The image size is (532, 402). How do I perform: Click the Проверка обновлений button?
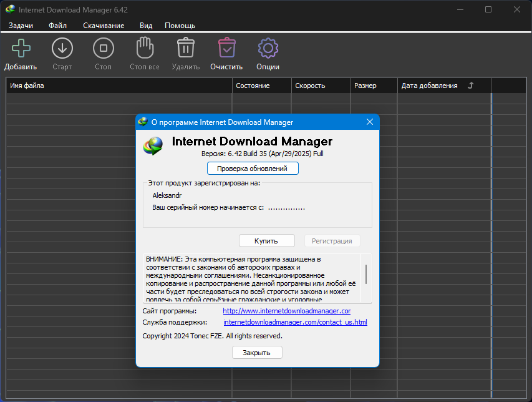[253, 169]
